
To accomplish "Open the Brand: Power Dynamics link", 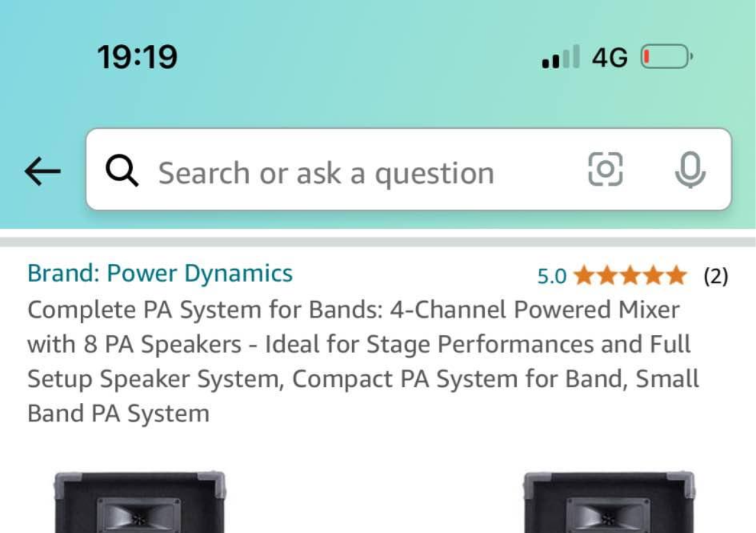I will 160,274.
